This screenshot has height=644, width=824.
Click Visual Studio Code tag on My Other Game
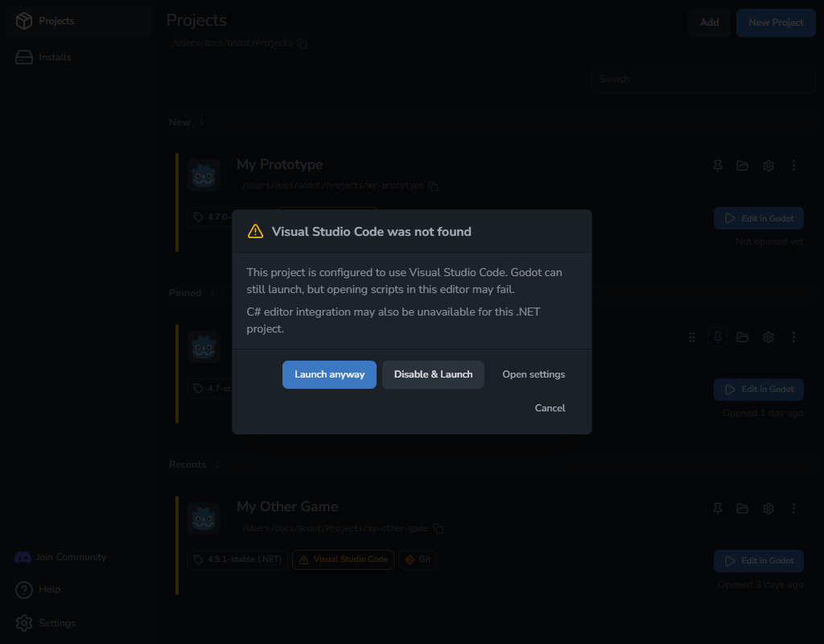point(343,559)
